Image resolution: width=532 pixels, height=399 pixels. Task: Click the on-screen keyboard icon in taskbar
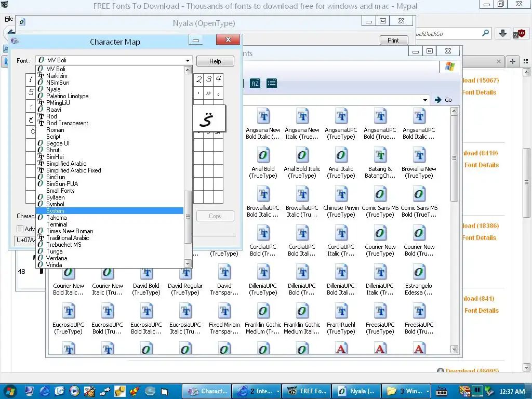(x=442, y=392)
